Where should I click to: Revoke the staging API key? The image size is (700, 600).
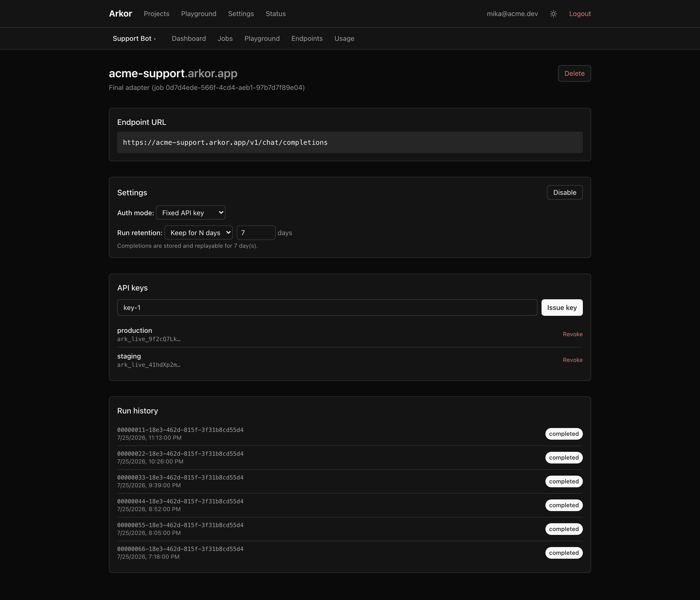coord(573,360)
